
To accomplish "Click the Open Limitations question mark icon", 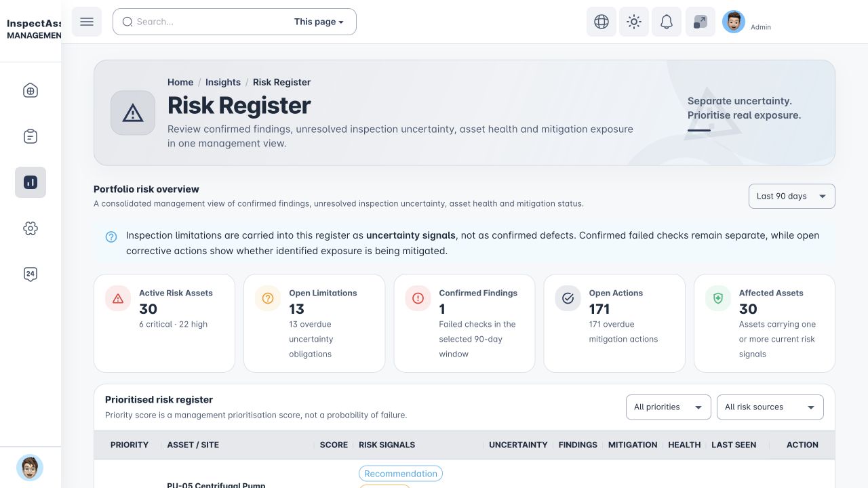I will (268, 298).
